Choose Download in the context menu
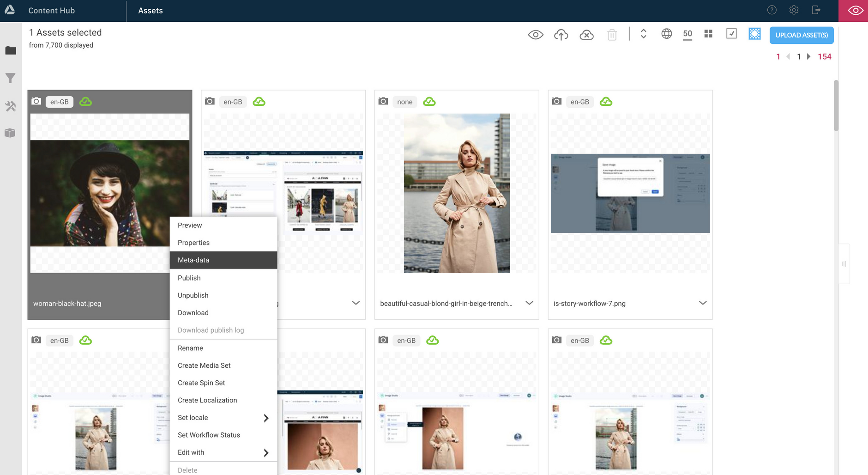Screen dimensions: 868x475 (x=223, y=313)
